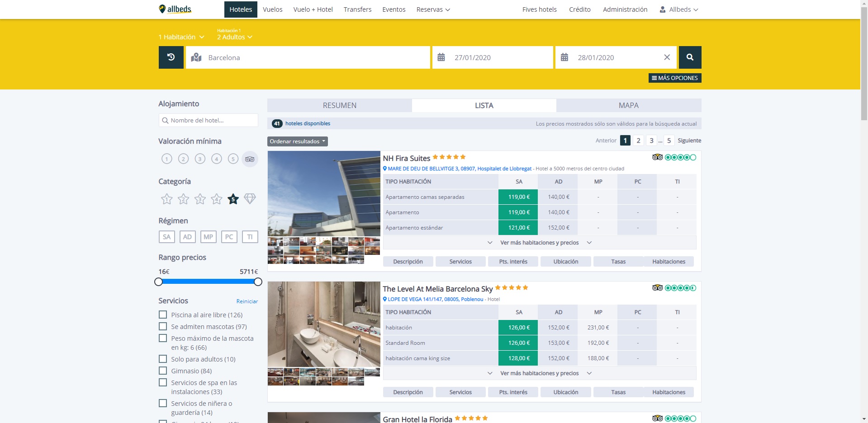Click the check-in calendar icon

[441, 57]
